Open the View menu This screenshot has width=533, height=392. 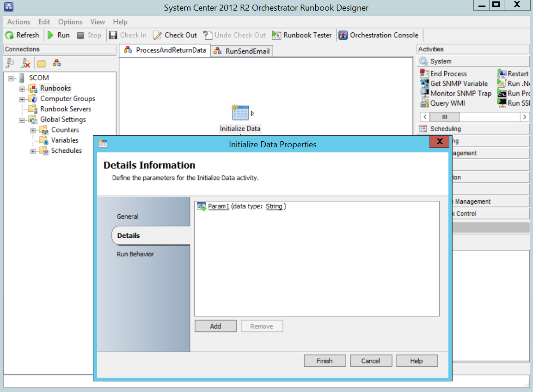coord(98,22)
